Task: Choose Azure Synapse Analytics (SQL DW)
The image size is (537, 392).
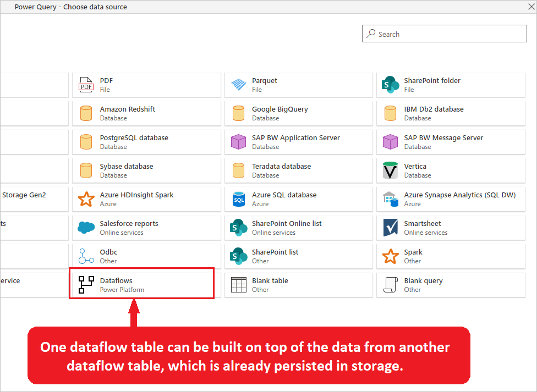Action: (451, 198)
